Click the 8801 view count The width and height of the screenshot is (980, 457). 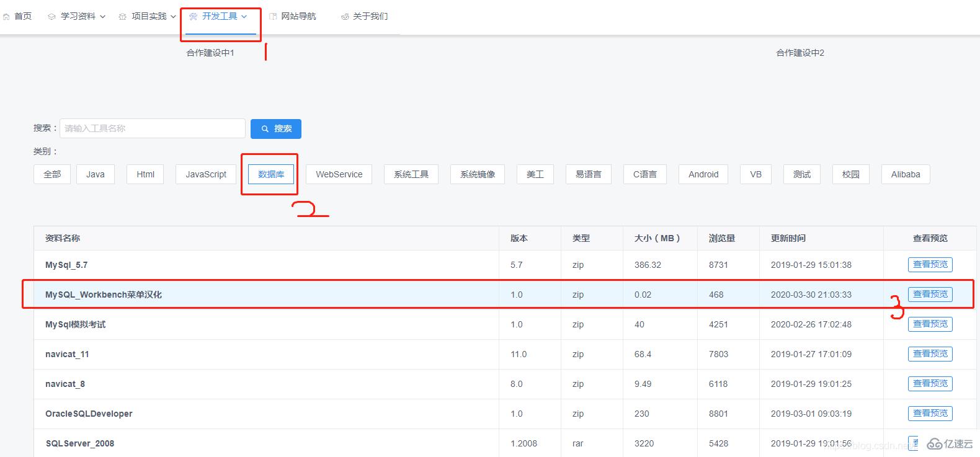coord(718,414)
